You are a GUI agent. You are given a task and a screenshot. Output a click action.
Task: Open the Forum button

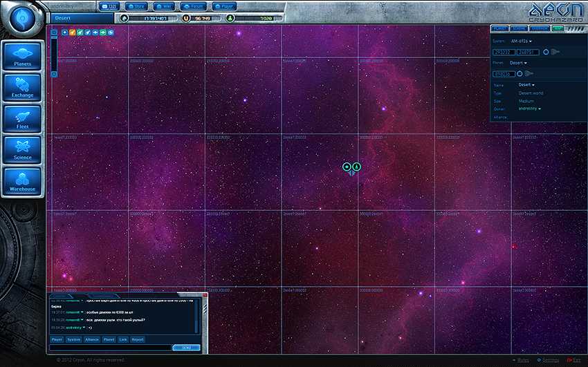coord(194,6)
